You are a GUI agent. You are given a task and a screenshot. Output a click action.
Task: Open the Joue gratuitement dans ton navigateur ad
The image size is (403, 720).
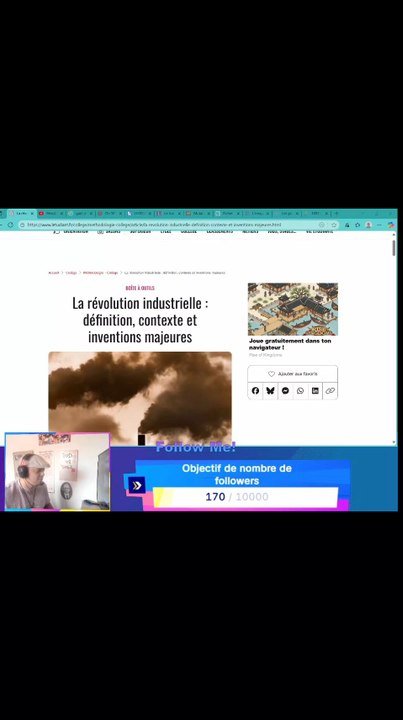pos(290,344)
